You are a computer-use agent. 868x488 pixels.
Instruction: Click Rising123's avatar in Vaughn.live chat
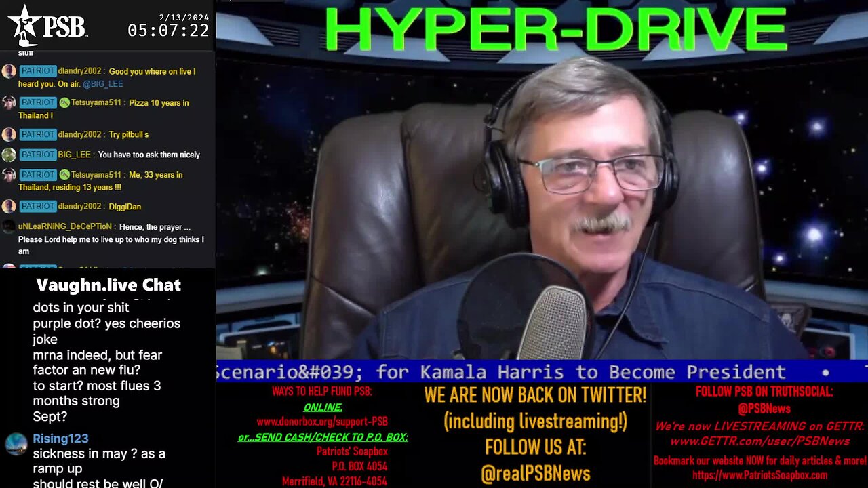click(x=16, y=444)
